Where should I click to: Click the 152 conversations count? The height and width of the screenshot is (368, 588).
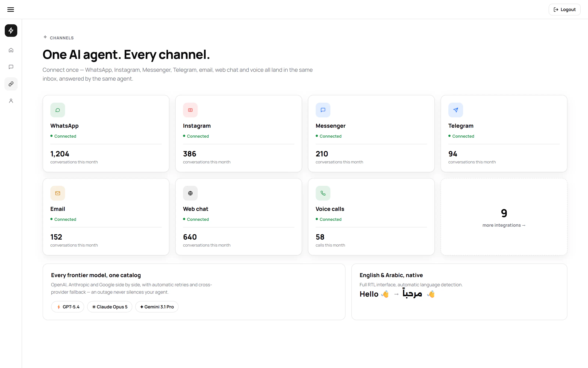56,237
